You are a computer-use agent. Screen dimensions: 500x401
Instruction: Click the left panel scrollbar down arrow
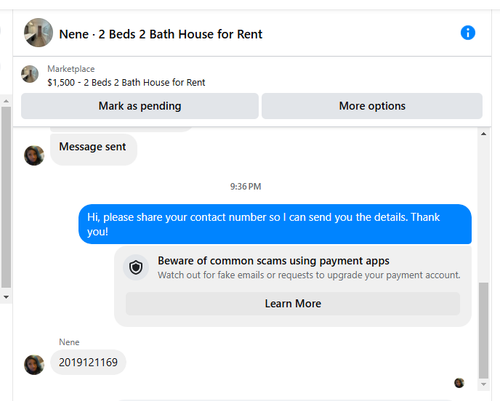(x=6, y=297)
